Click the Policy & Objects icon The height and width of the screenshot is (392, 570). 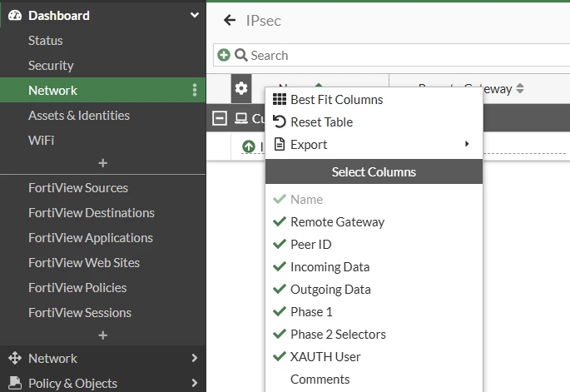coord(15,383)
